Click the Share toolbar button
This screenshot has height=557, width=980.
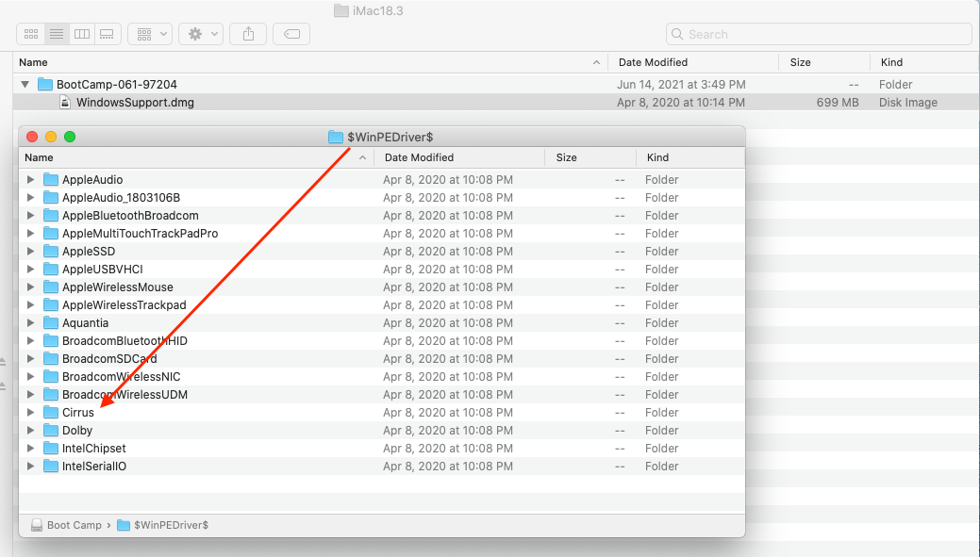(x=248, y=34)
